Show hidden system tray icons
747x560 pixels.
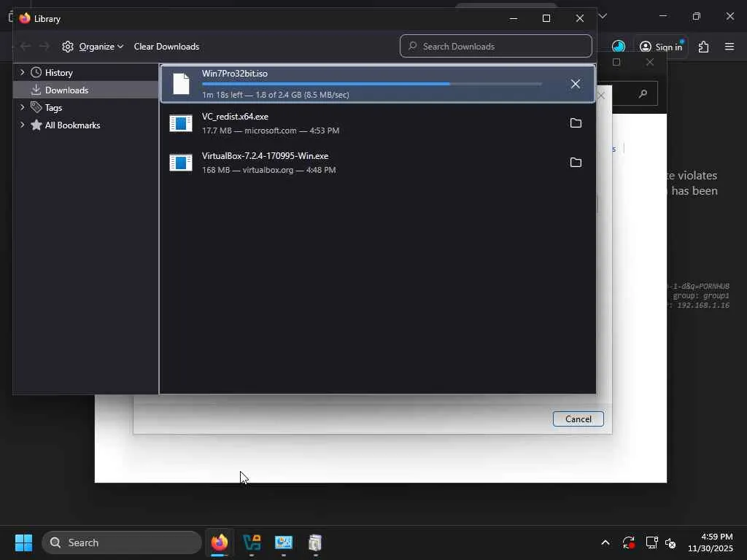click(x=605, y=542)
